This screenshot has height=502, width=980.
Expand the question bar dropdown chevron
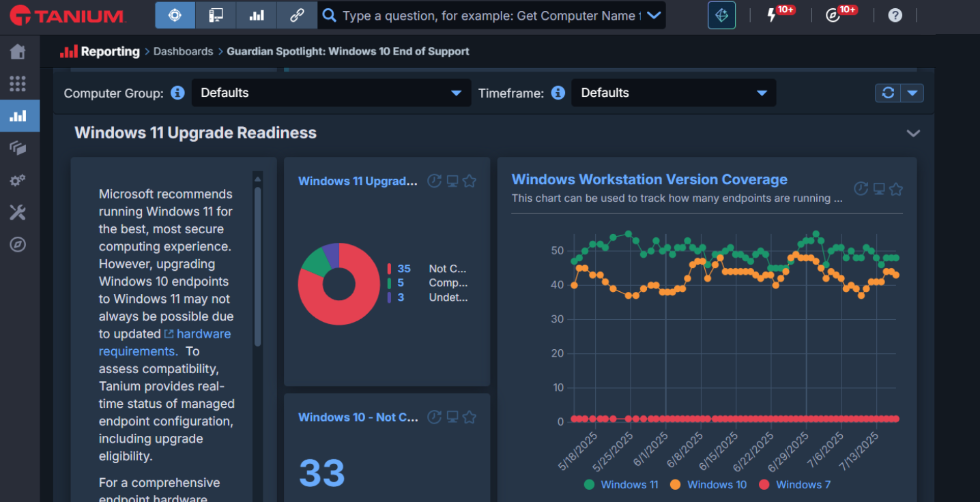(x=654, y=15)
